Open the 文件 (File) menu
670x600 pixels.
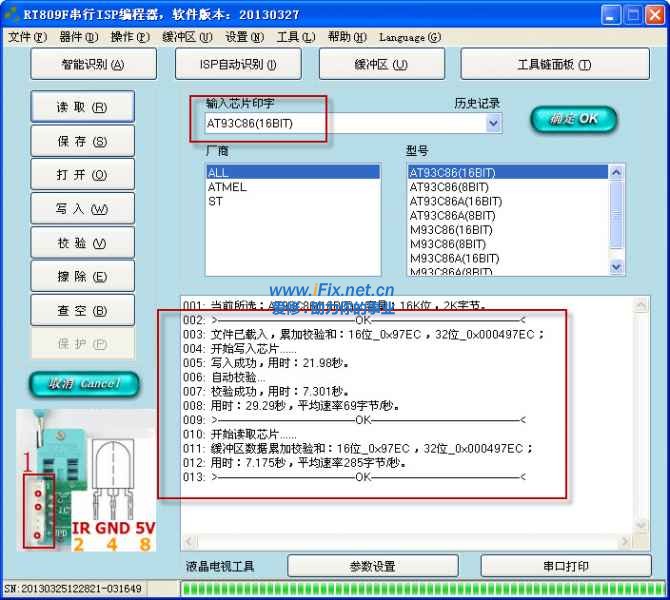[x=27, y=37]
